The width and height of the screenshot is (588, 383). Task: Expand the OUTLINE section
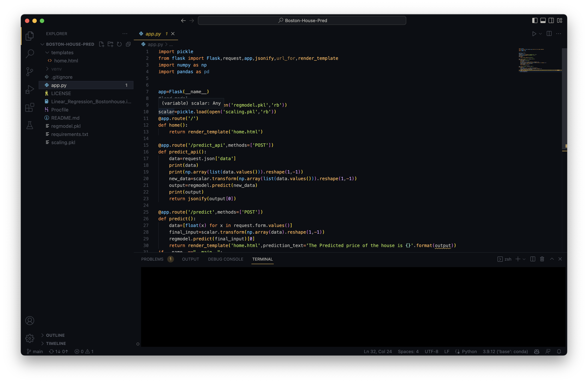[x=55, y=335]
